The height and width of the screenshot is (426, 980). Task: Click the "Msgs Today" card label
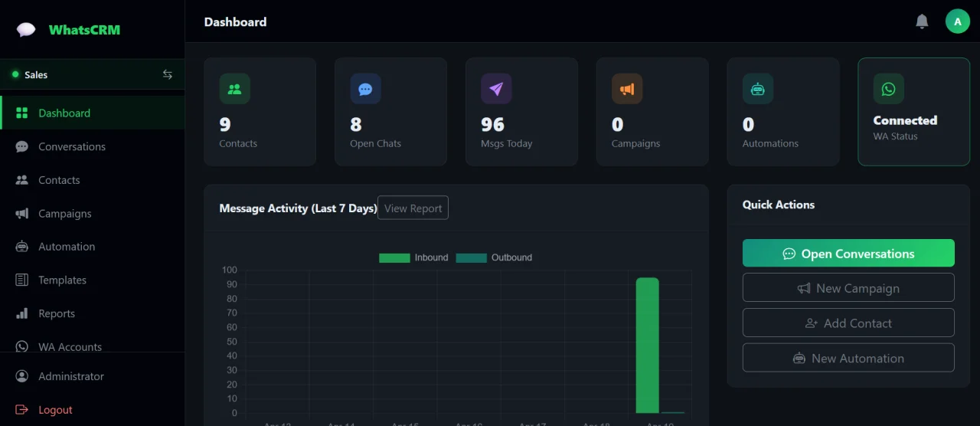[506, 143]
